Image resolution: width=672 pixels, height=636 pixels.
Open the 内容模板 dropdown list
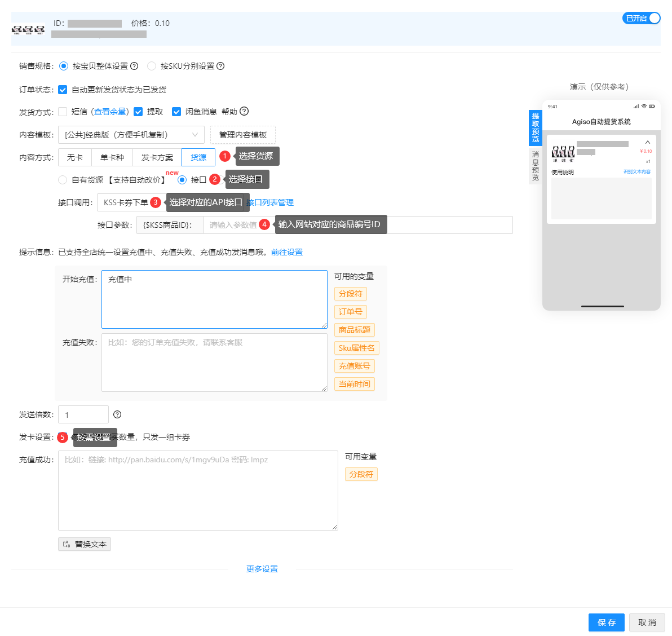point(131,135)
